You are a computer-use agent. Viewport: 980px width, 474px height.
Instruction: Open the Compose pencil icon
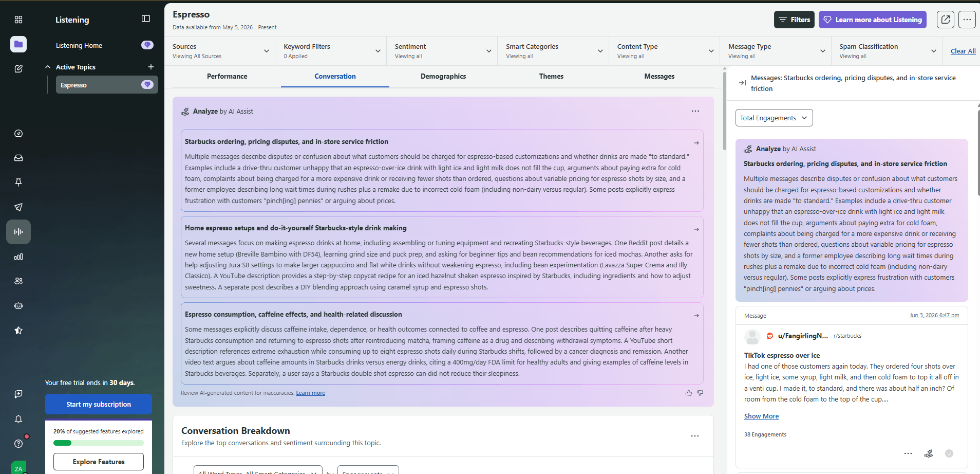point(18,68)
